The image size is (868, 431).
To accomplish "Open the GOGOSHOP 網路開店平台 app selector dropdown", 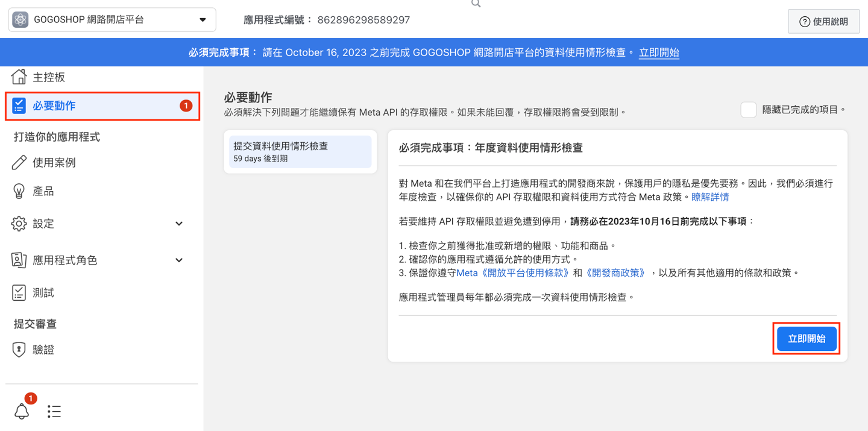I will (112, 20).
